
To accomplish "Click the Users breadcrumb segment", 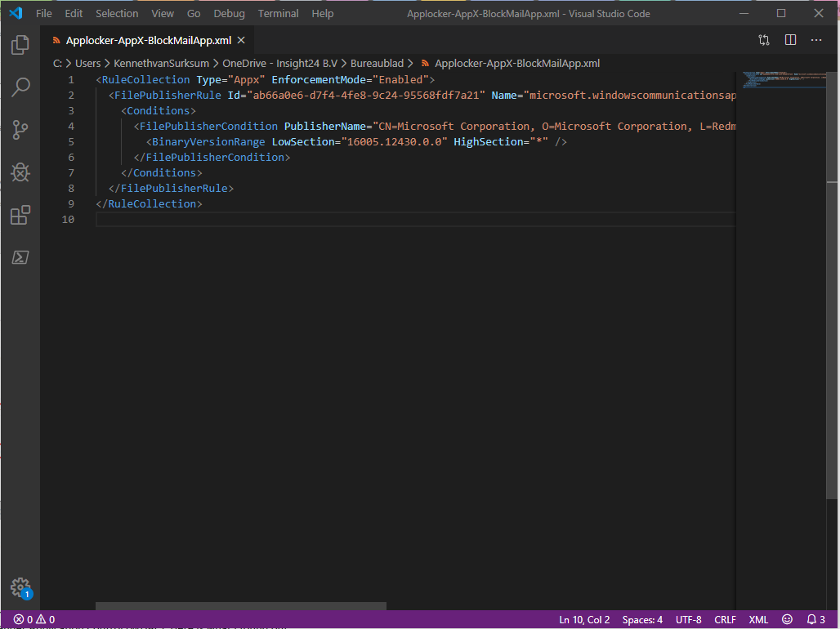I will 88,63.
